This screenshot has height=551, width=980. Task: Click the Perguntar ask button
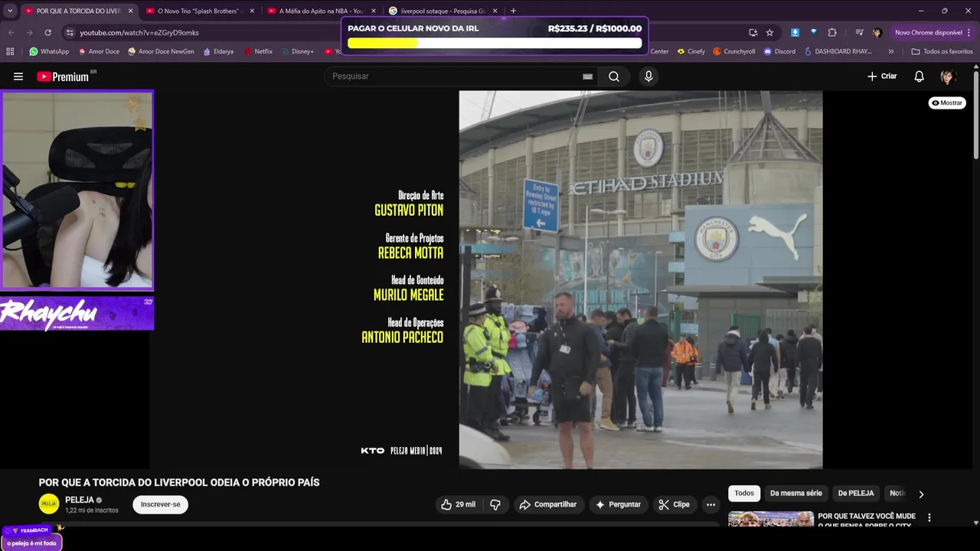(x=618, y=504)
